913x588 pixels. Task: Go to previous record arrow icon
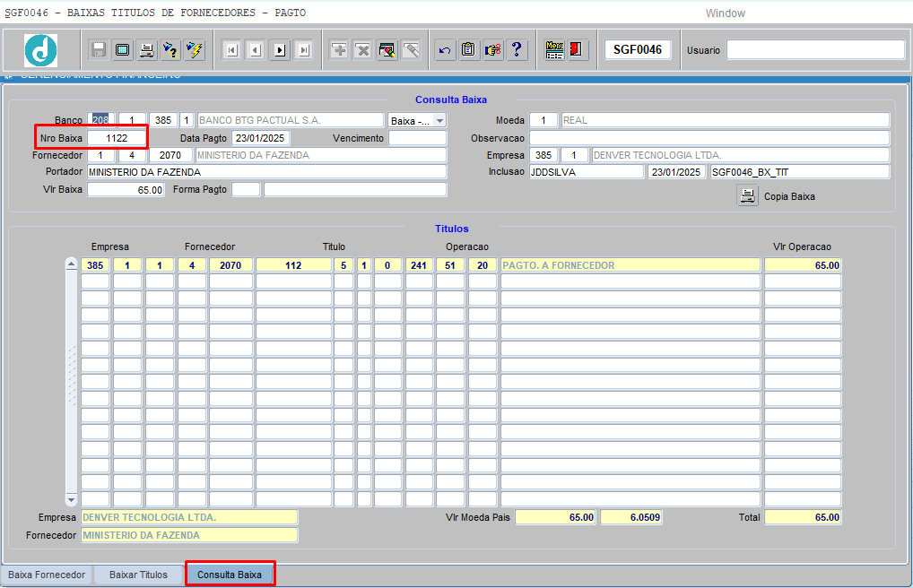coord(256,50)
